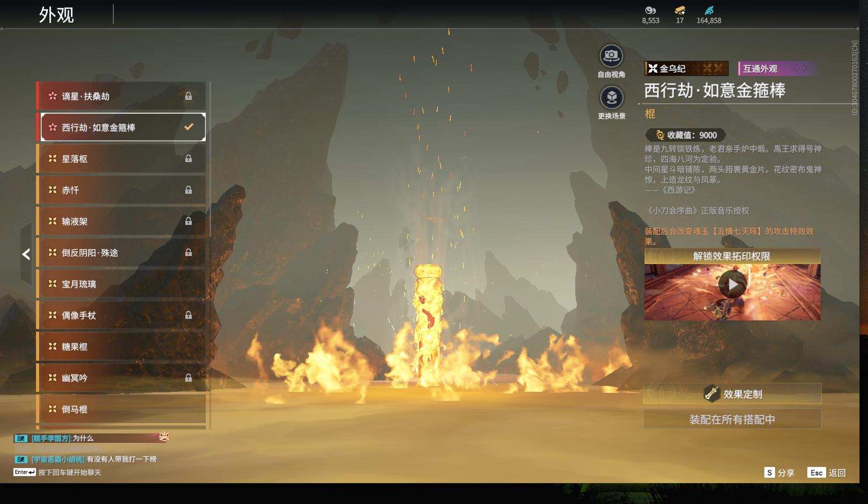Click the lock icon on 摘星·扶桑劫

click(189, 96)
